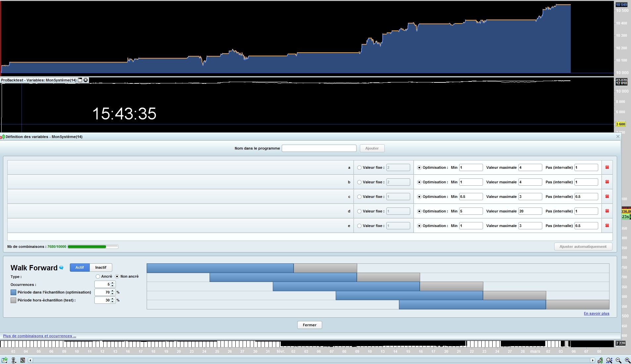Zoom in the chart with plus magnifier

pyautogui.click(x=627, y=360)
